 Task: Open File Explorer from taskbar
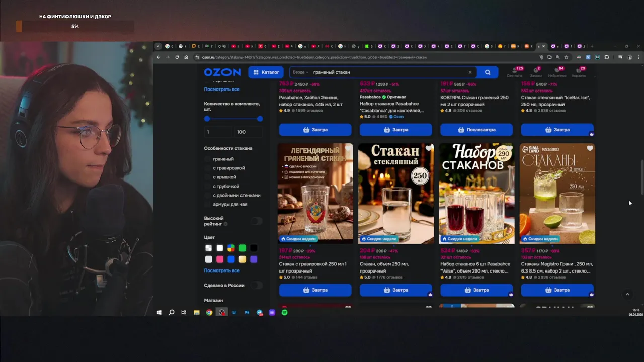click(197, 312)
